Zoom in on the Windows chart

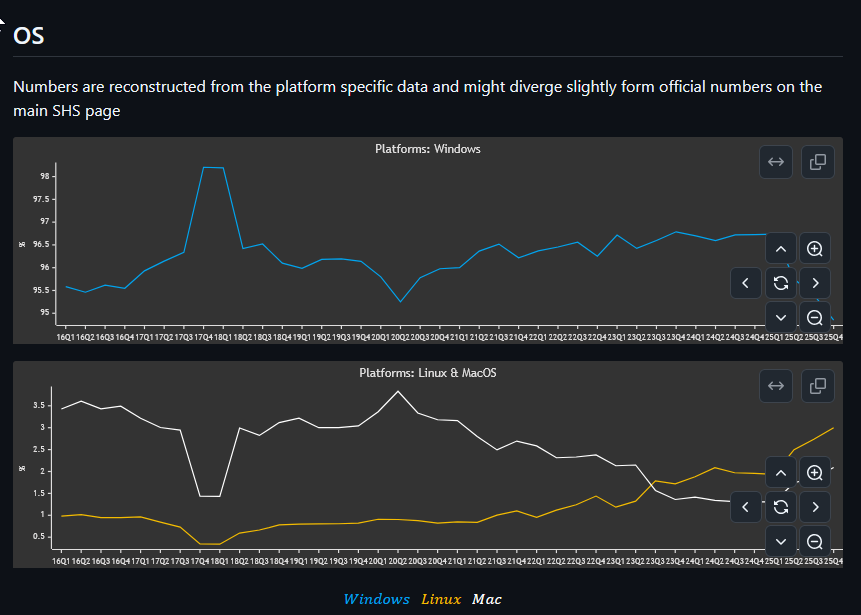[x=815, y=249]
